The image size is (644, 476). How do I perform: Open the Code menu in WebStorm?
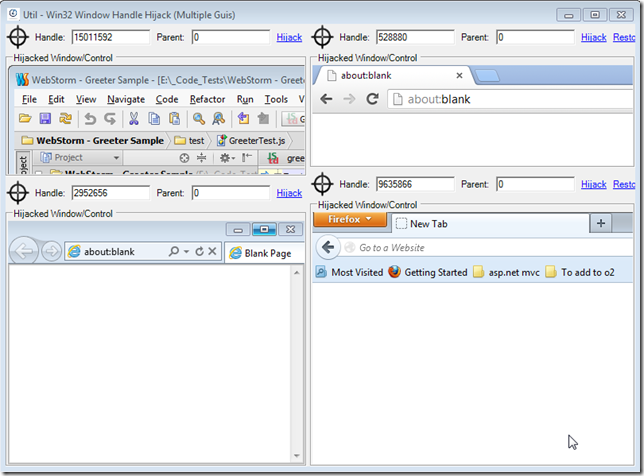(167, 99)
